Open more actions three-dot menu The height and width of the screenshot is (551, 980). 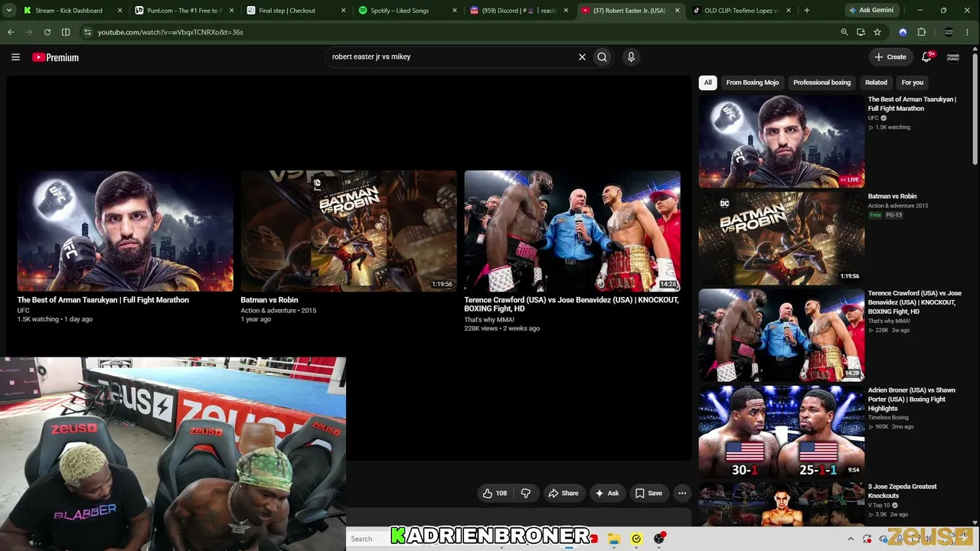(682, 494)
